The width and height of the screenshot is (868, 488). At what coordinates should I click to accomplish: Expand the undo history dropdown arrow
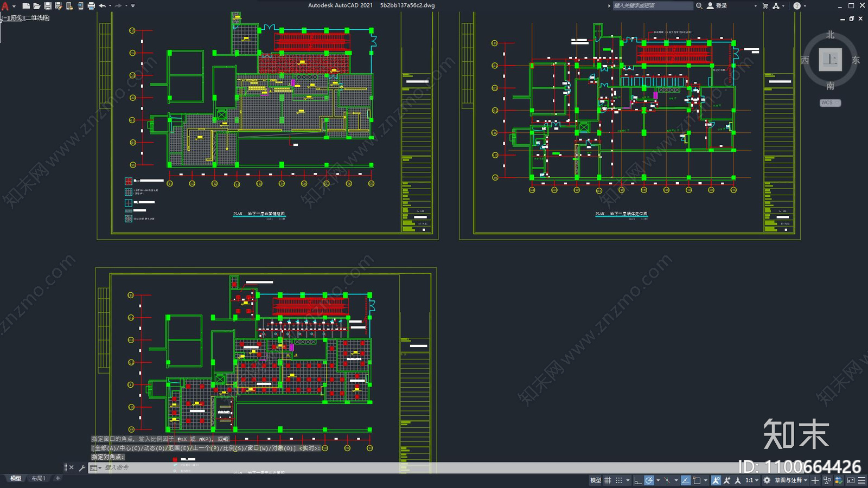point(110,6)
